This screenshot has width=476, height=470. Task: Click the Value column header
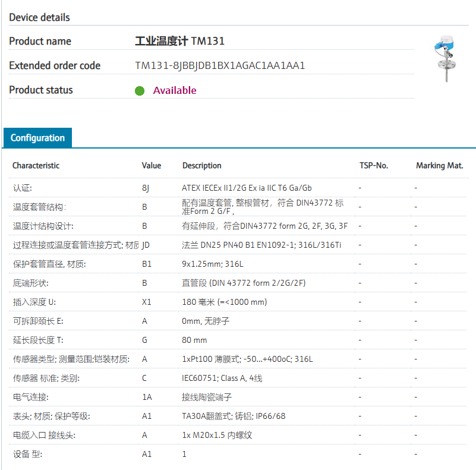(x=152, y=166)
